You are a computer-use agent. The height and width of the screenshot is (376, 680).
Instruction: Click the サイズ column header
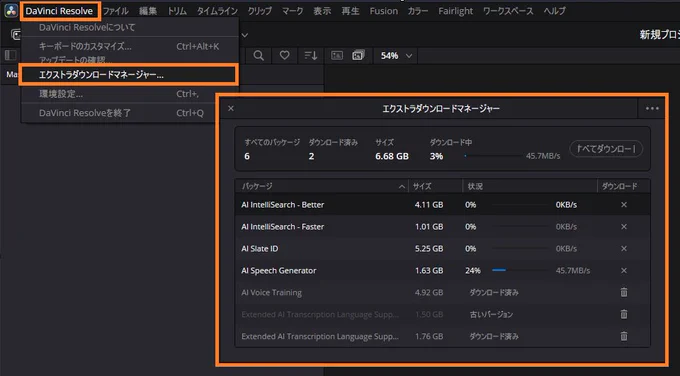coord(435,186)
